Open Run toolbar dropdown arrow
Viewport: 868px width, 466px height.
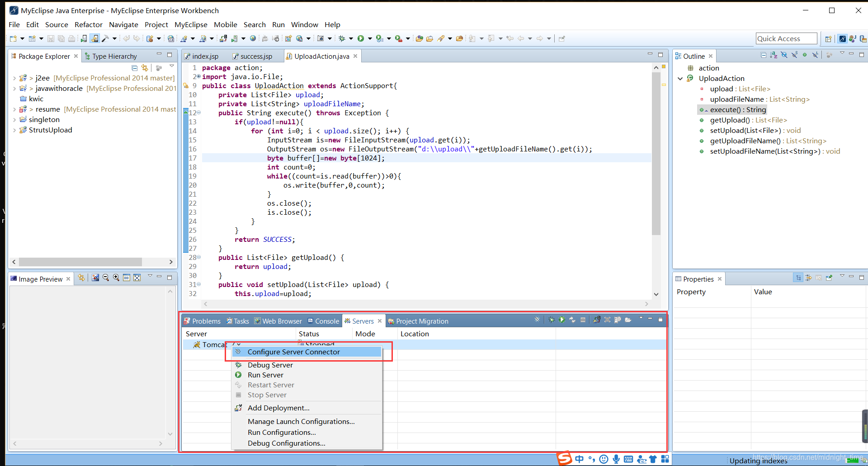[x=370, y=39]
